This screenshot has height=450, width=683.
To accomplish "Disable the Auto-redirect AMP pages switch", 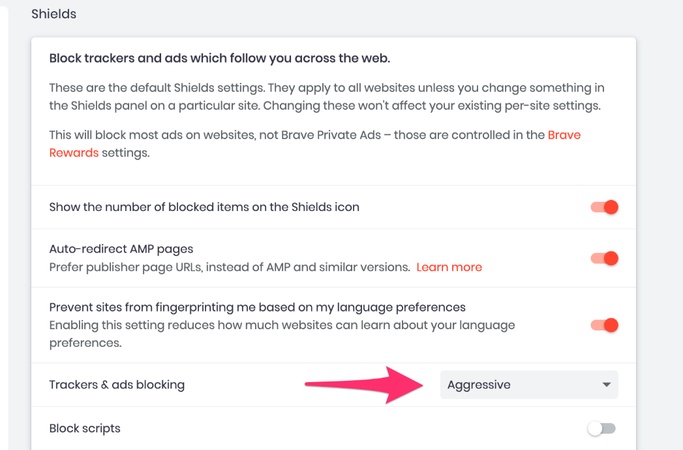I will [x=604, y=258].
